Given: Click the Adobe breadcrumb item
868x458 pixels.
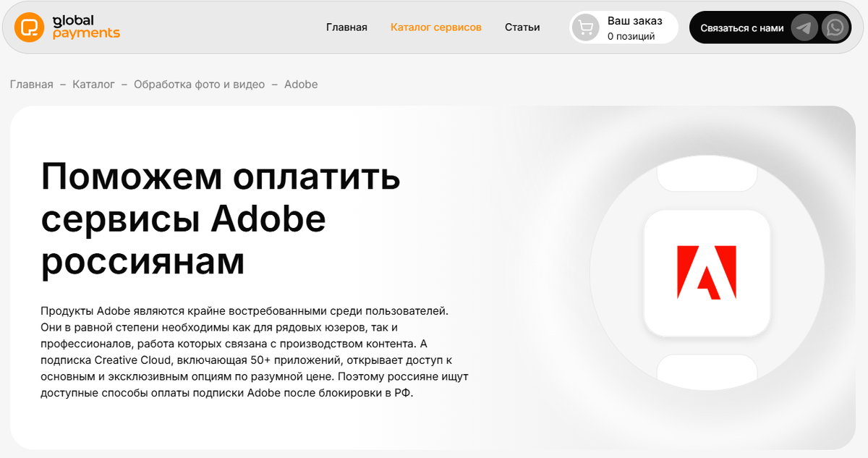Looking at the screenshot, I should [301, 84].
